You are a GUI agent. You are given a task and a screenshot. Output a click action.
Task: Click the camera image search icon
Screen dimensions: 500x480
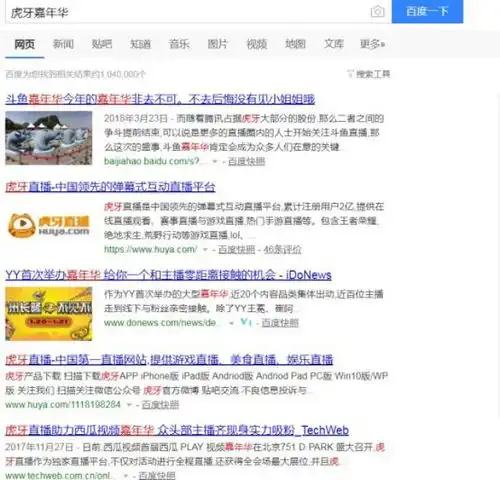click(x=377, y=12)
